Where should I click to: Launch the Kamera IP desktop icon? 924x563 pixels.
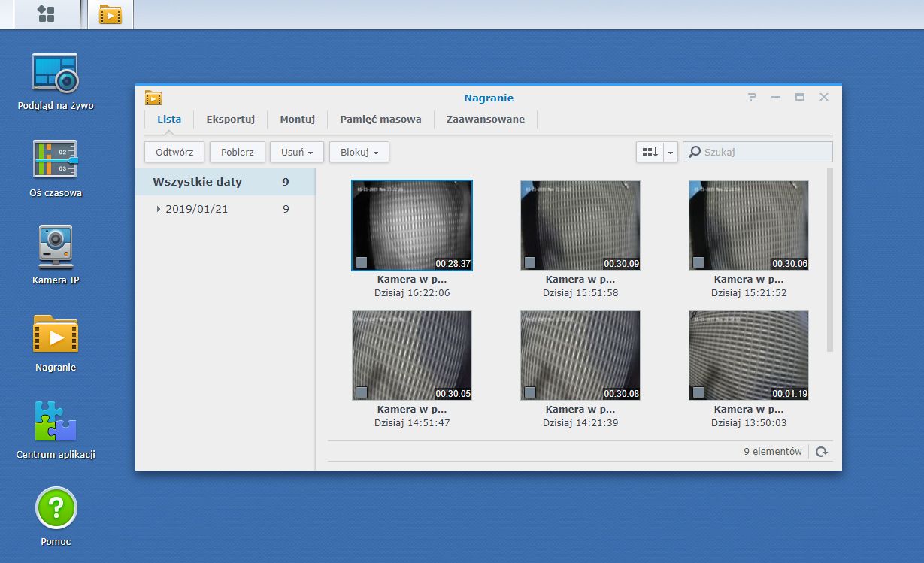[55, 247]
